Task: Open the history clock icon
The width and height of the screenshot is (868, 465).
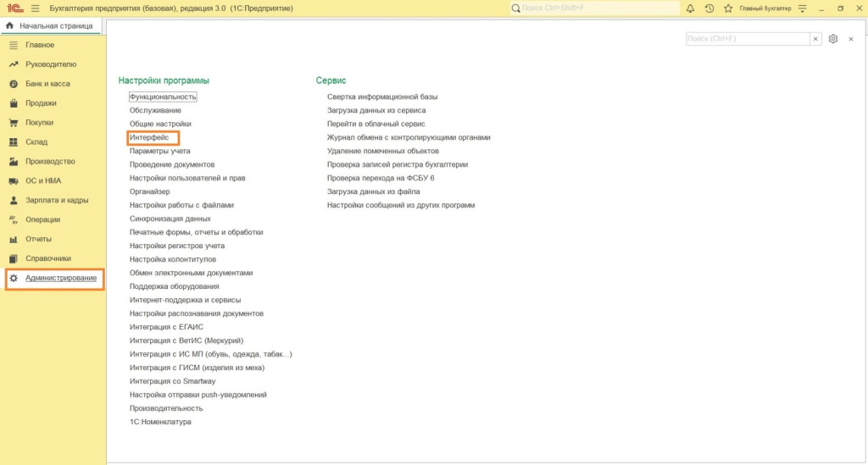Action: (709, 8)
